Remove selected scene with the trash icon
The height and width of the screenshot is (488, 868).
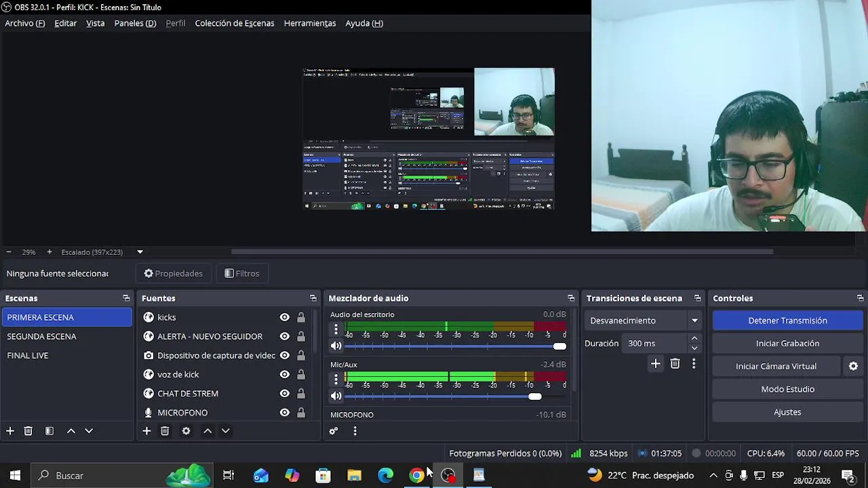(28, 431)
